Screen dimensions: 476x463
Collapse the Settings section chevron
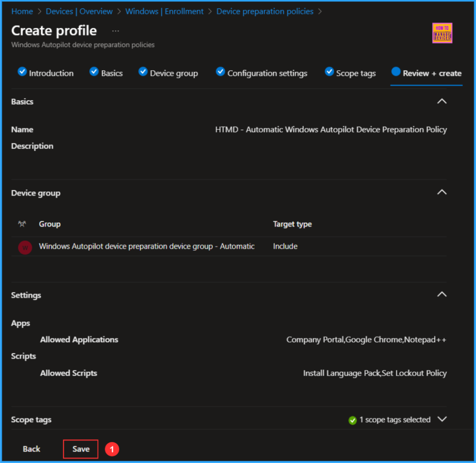click(442, 294)
